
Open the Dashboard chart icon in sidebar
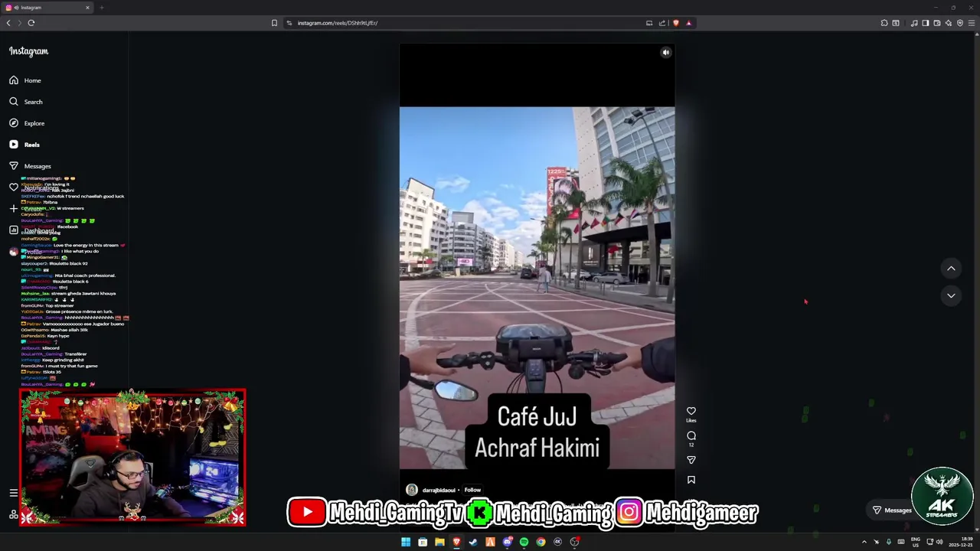click(x=13, y=230)
